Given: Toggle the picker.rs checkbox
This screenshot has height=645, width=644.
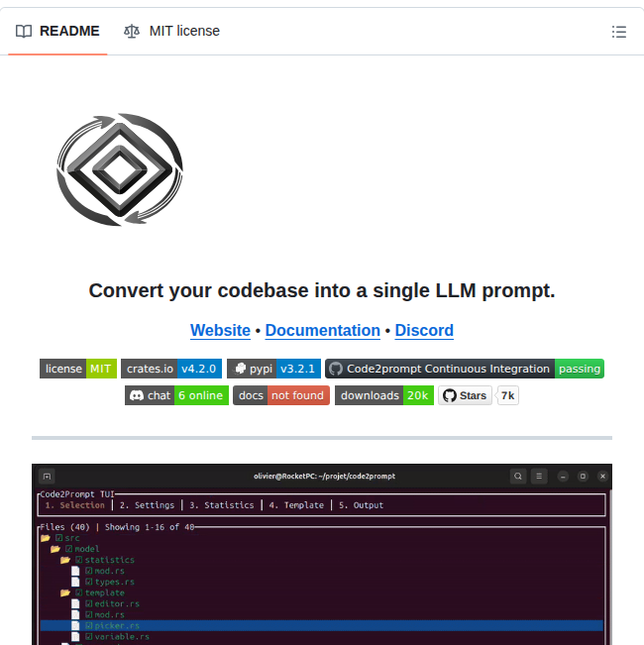Looking at the screenshot, I should click(89, 625).
